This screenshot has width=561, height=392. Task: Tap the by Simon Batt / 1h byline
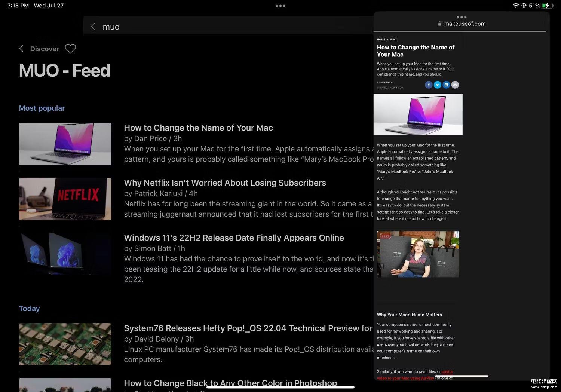tap(154, 248)
